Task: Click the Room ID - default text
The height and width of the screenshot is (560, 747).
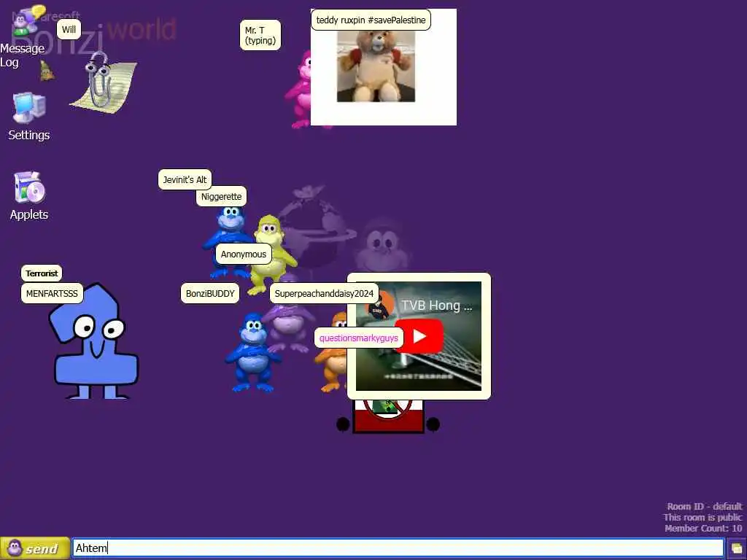Action: pos(704,507)
